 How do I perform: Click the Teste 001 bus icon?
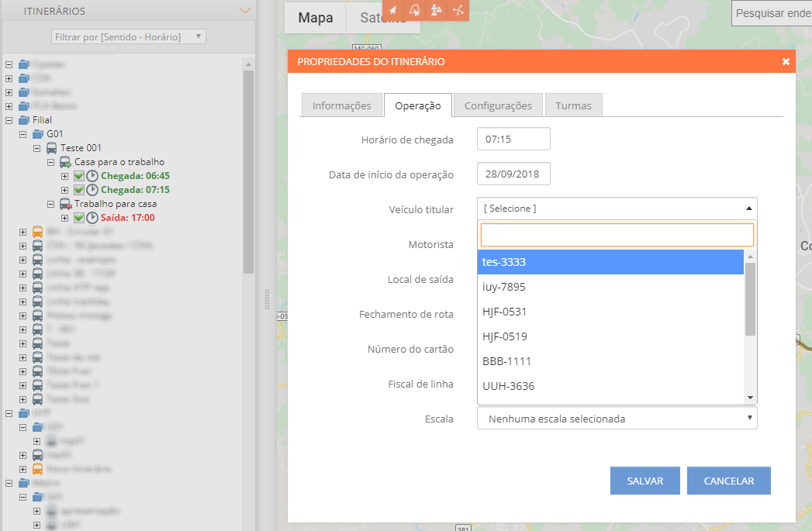point(51,148)
